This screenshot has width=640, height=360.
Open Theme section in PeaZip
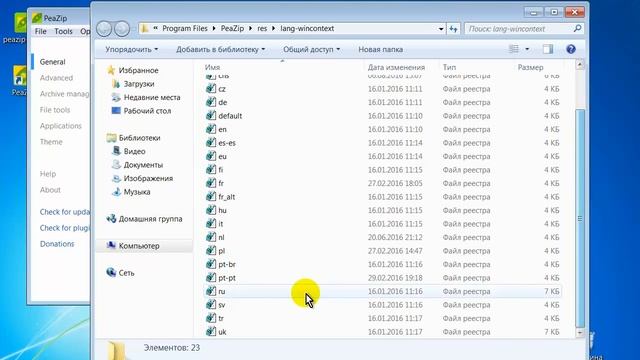51,142
